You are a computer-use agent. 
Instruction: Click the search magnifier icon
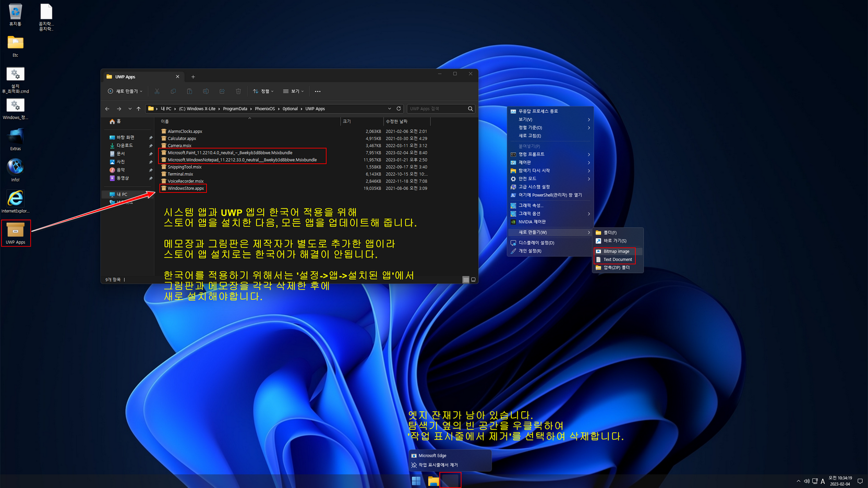coord(470,109)
